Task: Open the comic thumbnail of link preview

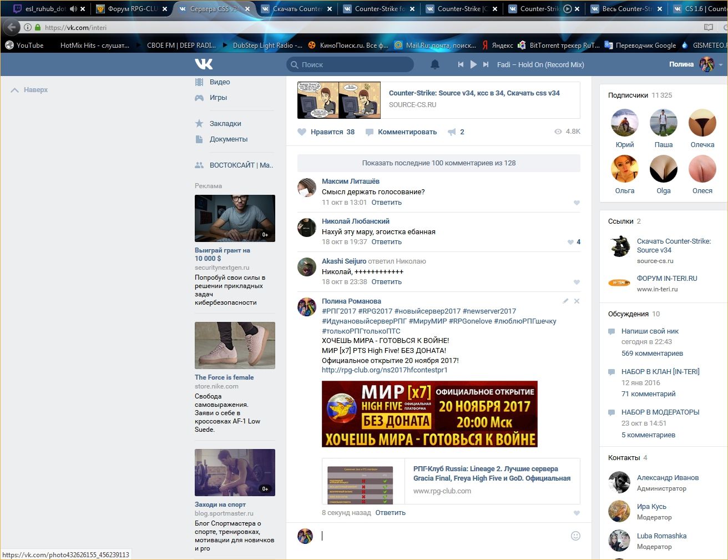Action: 339,100
